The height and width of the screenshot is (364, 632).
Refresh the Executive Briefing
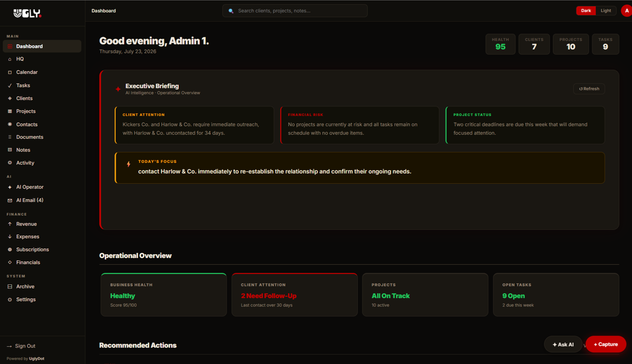pyautogui.click(x=589, y=89)
